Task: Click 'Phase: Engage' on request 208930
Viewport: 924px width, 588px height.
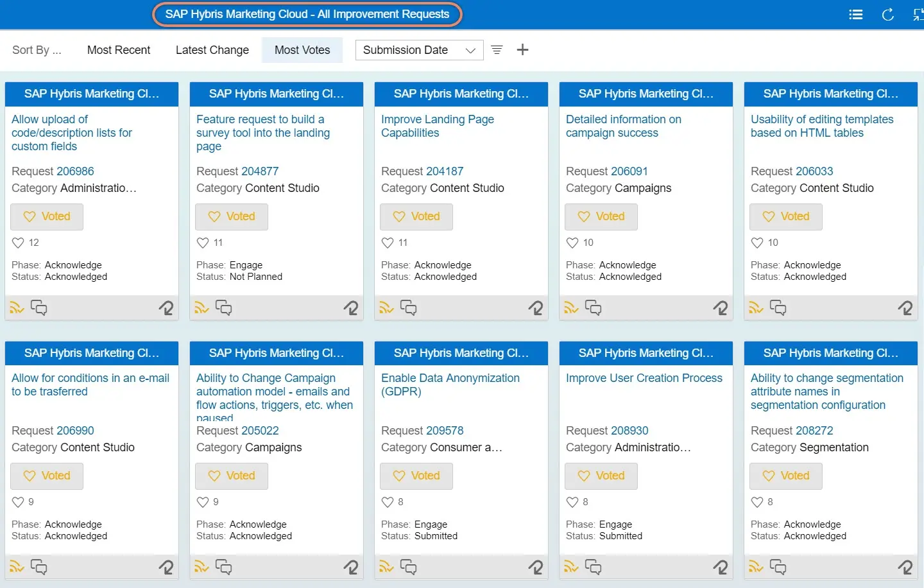Action: [x=599, y=524]
